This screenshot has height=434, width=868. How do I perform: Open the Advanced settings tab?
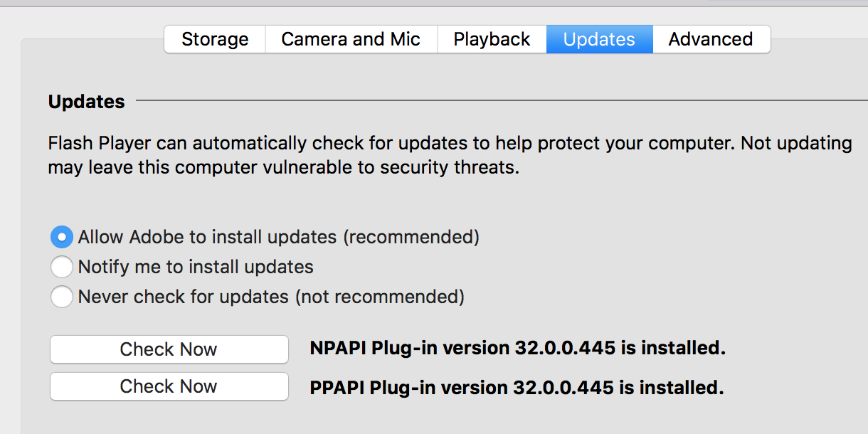711,39
